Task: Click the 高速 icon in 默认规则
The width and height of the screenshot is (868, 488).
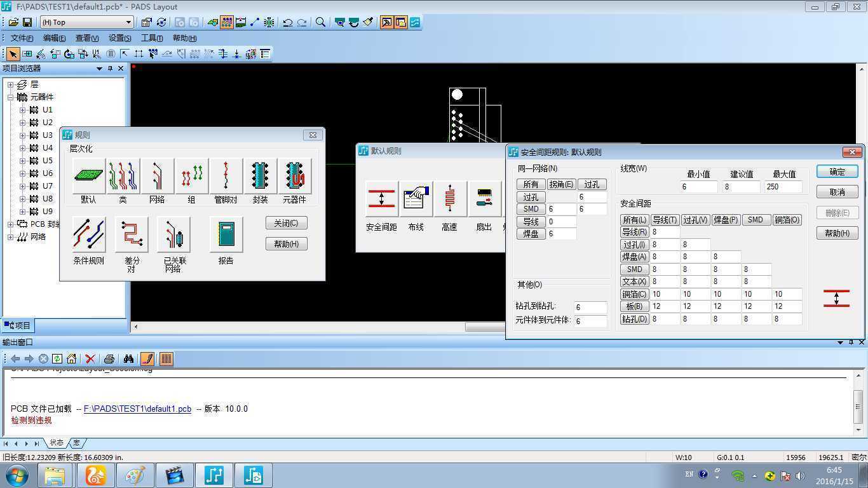Action: click(x=450, y=199)
